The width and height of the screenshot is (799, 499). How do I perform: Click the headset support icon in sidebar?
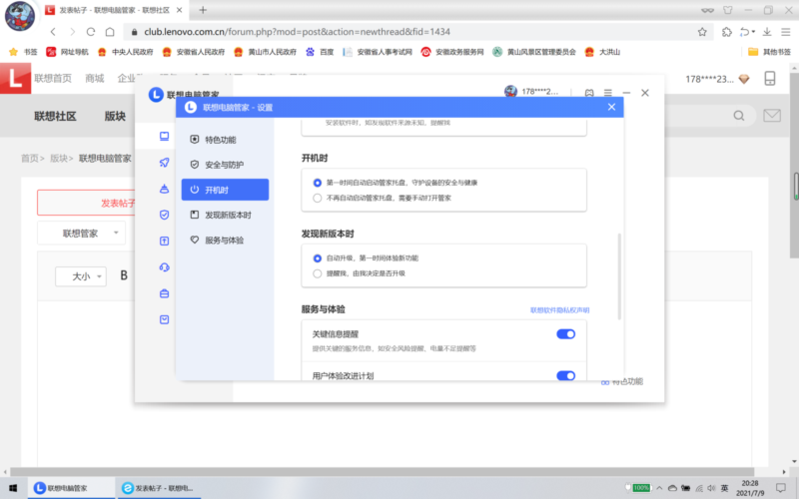point(164,267)
